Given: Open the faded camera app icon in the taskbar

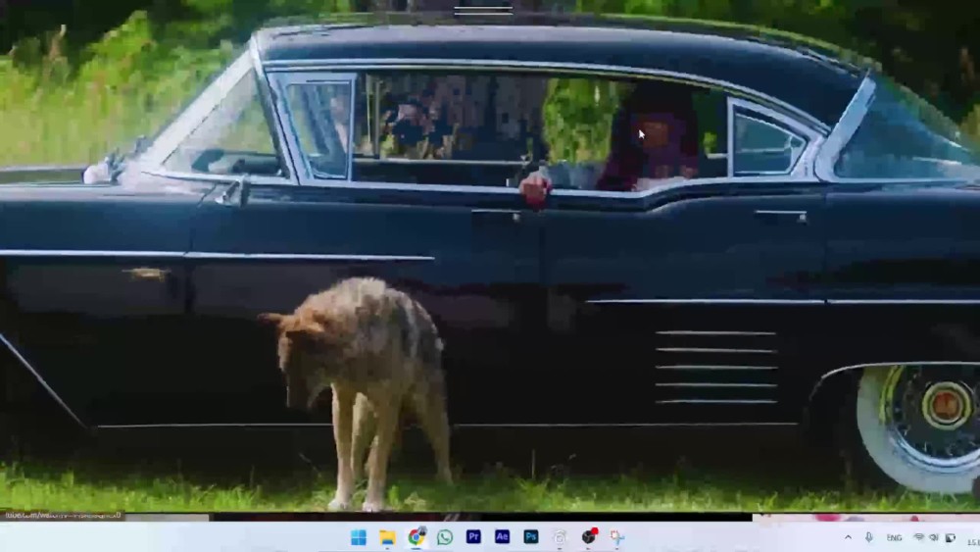Looking at the screenshot, I should [x=560, y=537].
